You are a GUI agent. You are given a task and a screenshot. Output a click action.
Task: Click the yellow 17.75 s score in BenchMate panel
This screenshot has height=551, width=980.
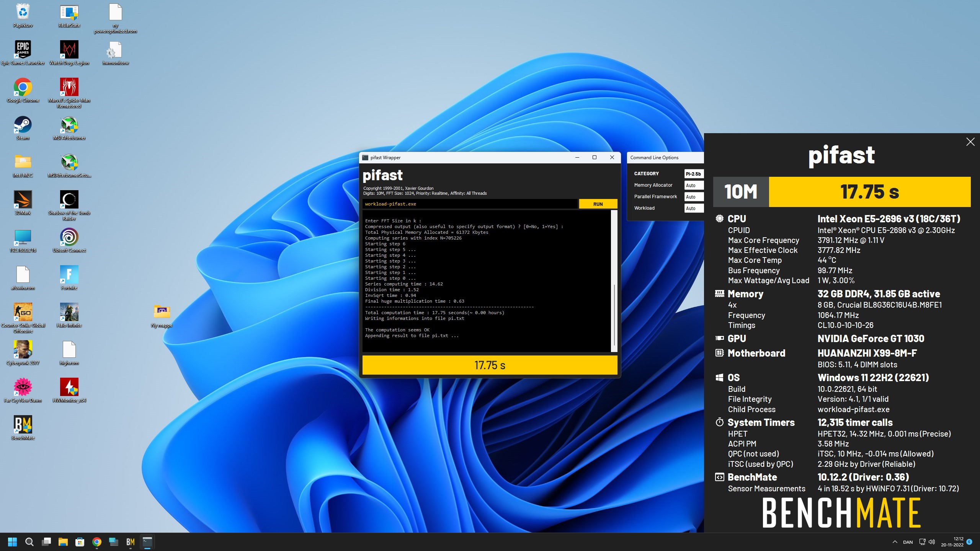coord(869,192)
